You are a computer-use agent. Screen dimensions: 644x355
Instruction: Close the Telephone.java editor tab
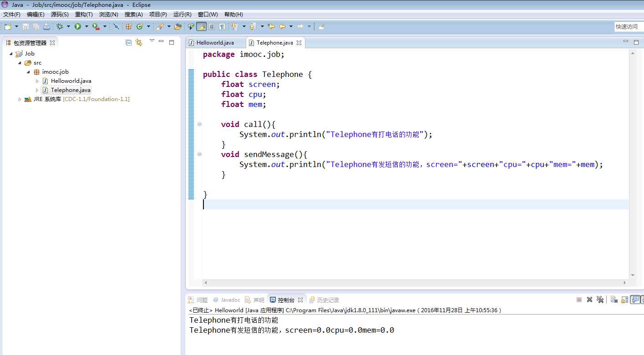click(x=299, y=43)
